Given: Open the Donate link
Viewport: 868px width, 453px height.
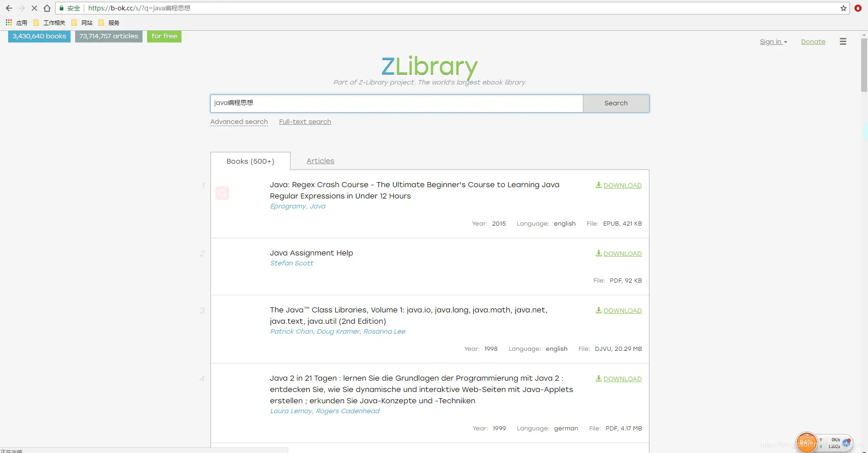Looking at the screenshot, I should [x=813, y=42].
